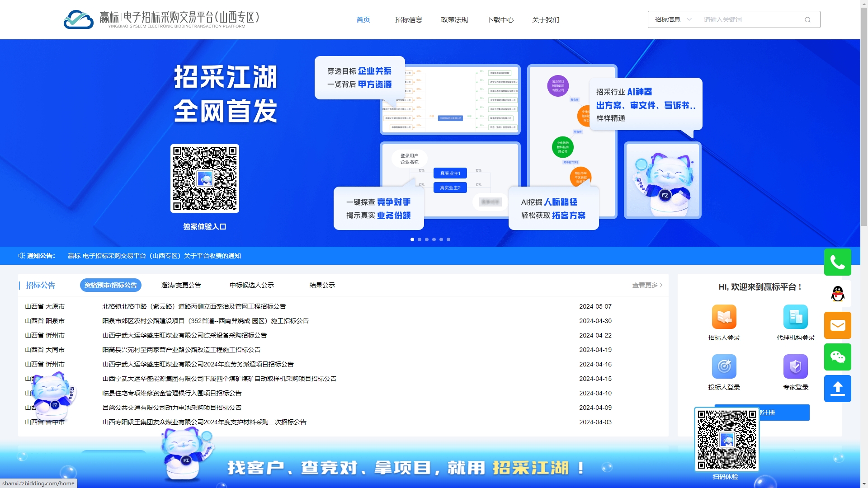Select the last banner carousel dot
Screen dimensions: 868x488
[x=448, y=239]
